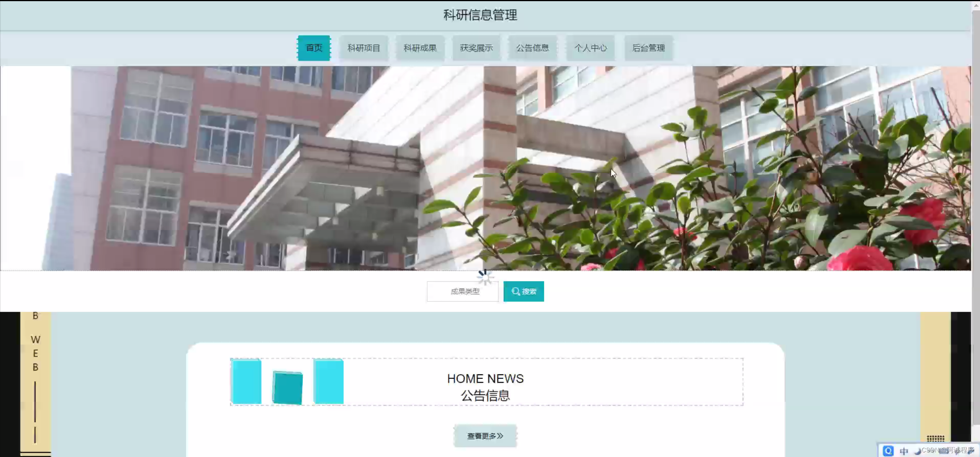Click the right cyan book icon
Screen dimensions: 980x457
click(x=328, y=382)
